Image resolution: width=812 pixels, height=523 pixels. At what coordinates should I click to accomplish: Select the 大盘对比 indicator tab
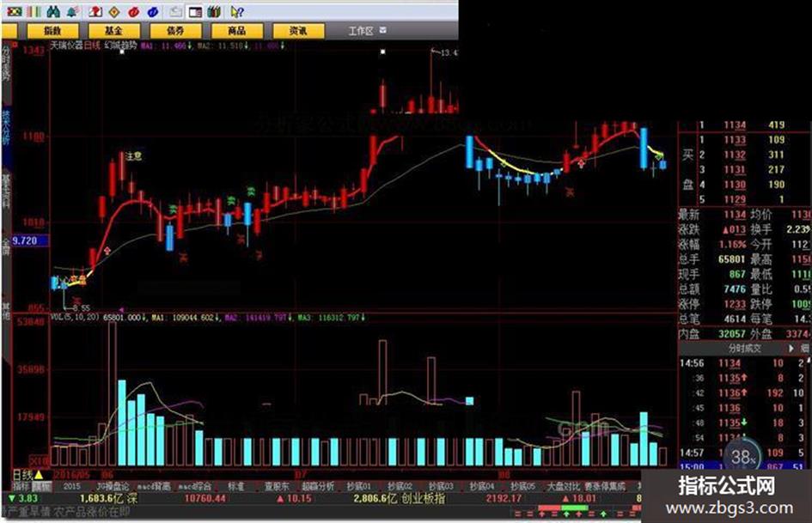click(564, 487)
